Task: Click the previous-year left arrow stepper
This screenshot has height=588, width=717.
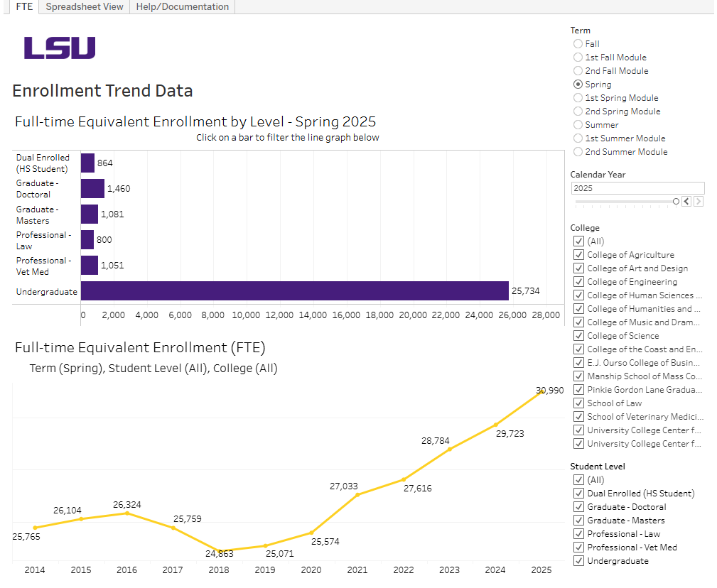Action: [x=686, y=201]
